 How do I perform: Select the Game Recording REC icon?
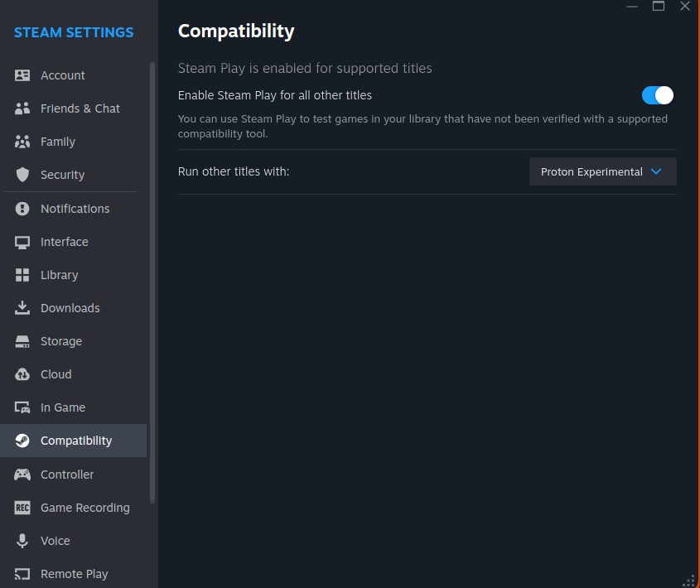tap(22, 508)
